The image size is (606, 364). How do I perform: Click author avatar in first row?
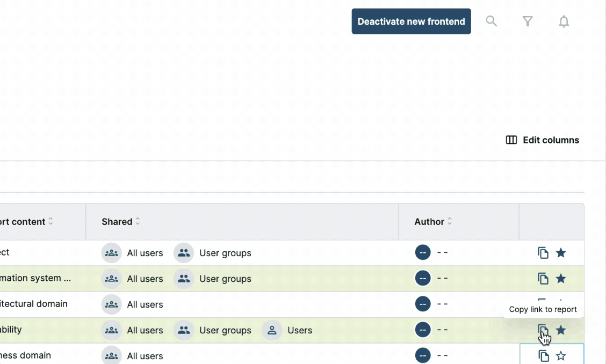pyautogui.click(x=423, y=253)
